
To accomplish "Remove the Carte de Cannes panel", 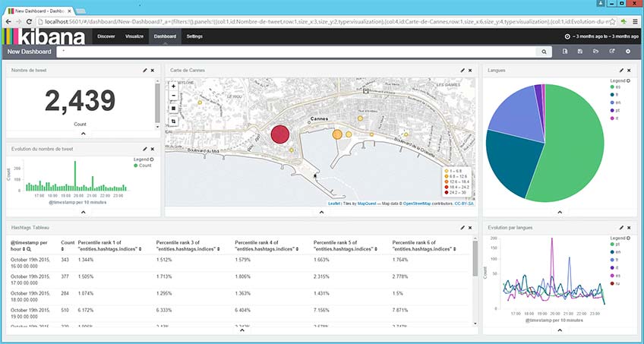I will pos(470,71).
